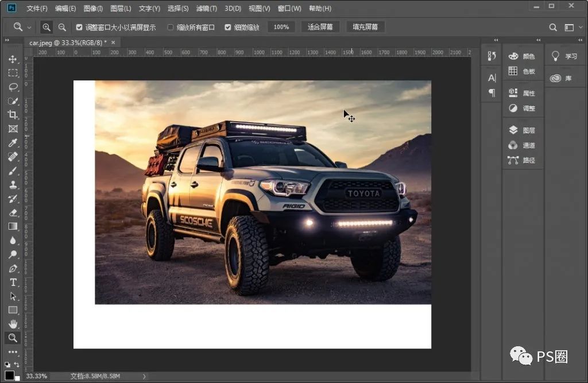Select the Quick Selection tool
Image resolution: width=588 pixels, height=383 pixels.
point(13,101)
